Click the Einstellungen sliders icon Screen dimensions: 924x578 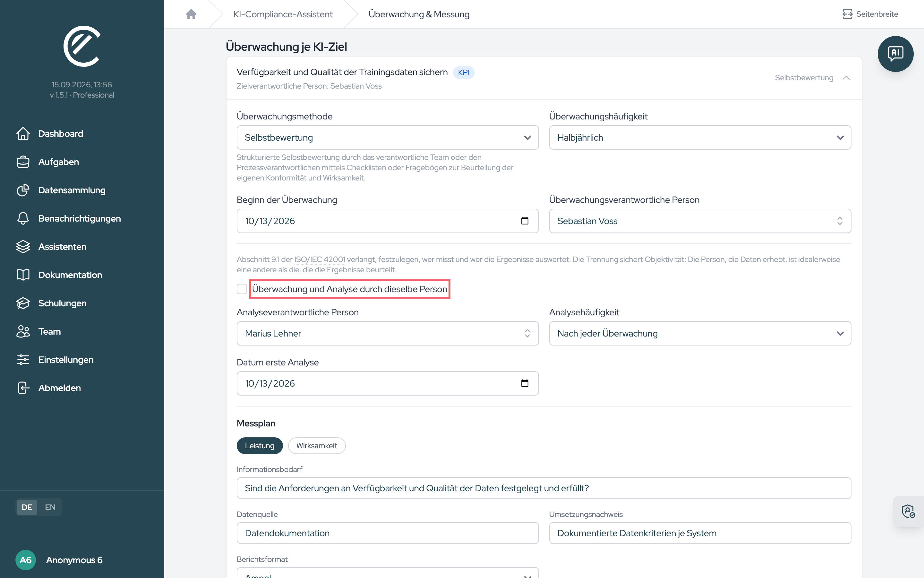click(23, 360)
